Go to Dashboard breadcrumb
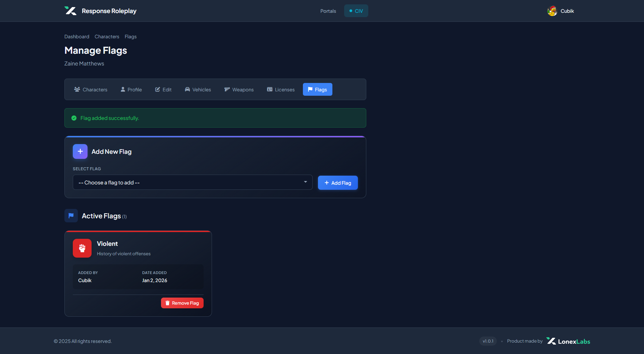This screenshot has width=644, height=354. click(x=77, y=37)
